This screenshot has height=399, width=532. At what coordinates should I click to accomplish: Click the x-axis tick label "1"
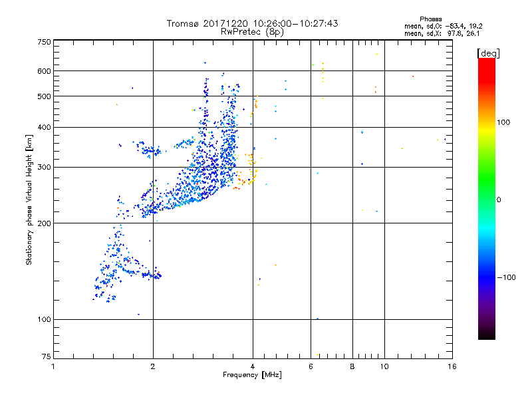[53, 366]
